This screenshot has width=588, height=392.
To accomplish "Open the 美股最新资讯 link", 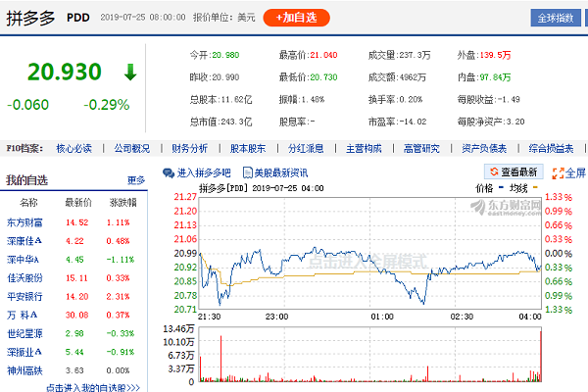I will pos(281,172).
